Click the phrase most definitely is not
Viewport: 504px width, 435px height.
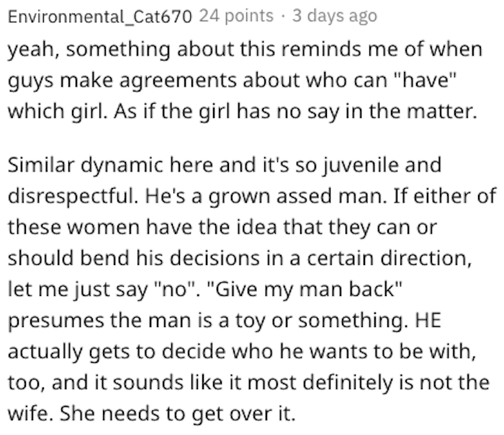tap(346, 382)
